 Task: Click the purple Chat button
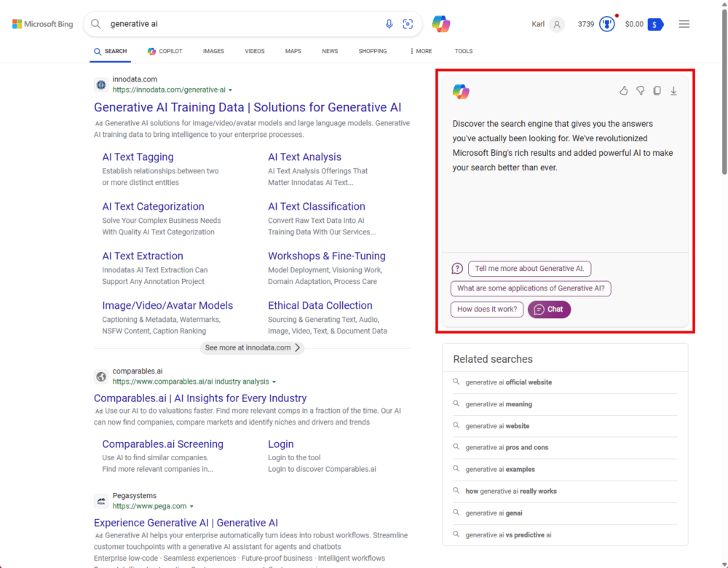click(549, 309)
